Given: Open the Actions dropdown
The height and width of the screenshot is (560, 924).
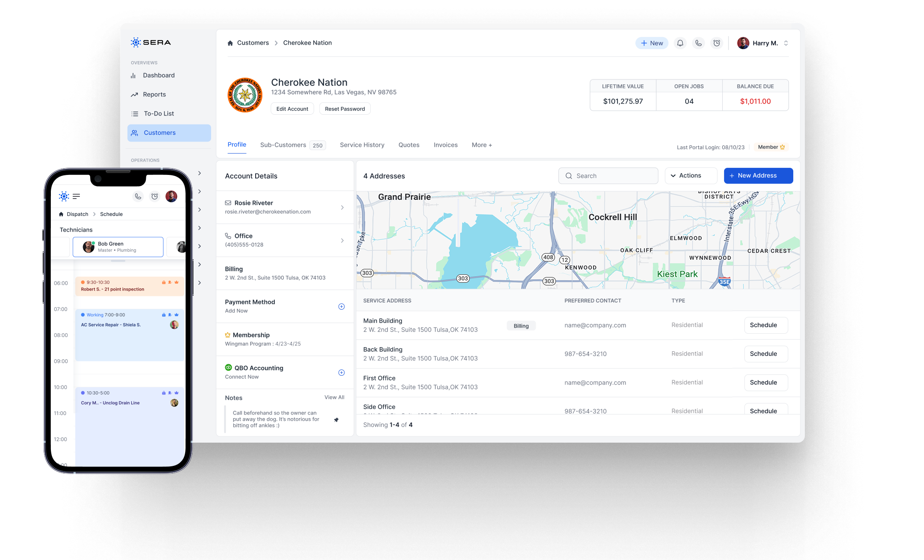Looking at the screenshot, I should (x=691, y=176).
